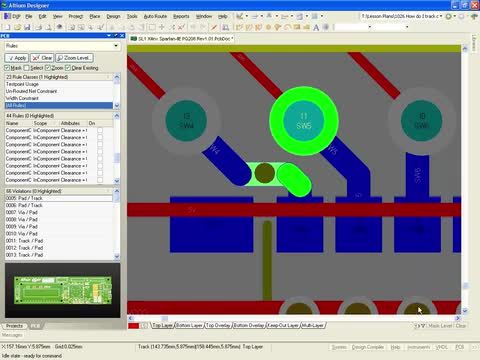Screen dimensions: 480x360
Task: Click the Design Compiler status bar button
Action: [x=368, y=347]
